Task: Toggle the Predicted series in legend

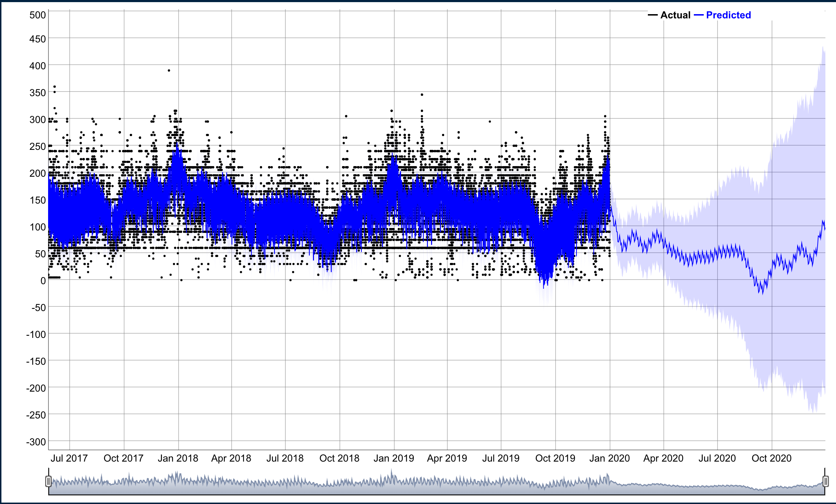Action: point(728,15)
